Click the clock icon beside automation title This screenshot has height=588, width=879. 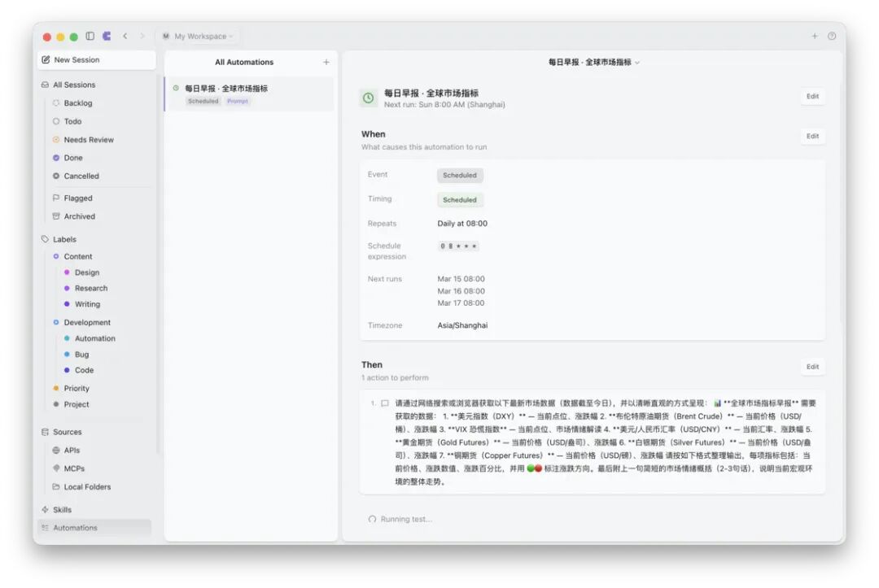(369, 98)
